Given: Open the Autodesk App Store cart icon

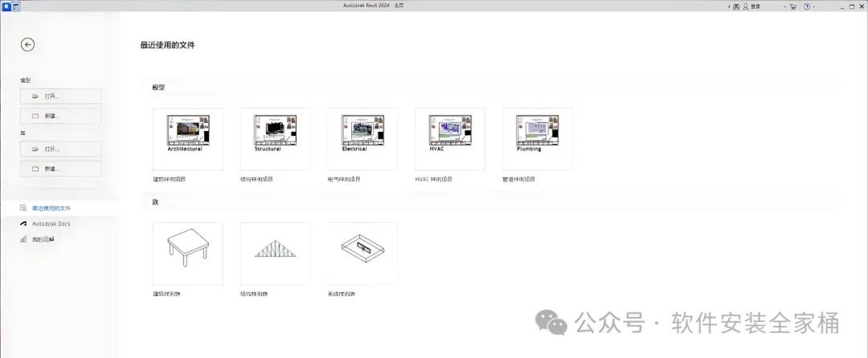Looking at the screenshot, I should point(793,6).
